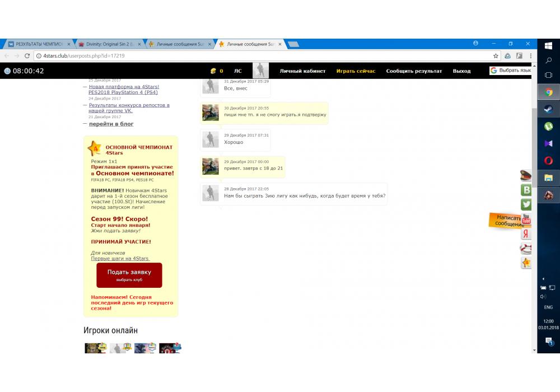
Task: Open the Twitter sidebar icon
Action: pos(526,204)
